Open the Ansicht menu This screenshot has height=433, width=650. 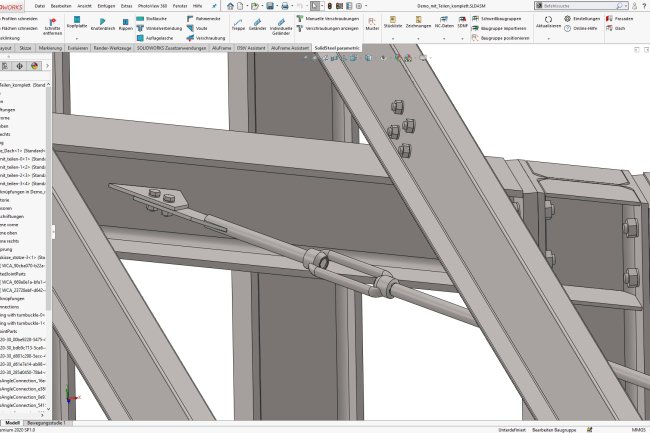[85, 6]
